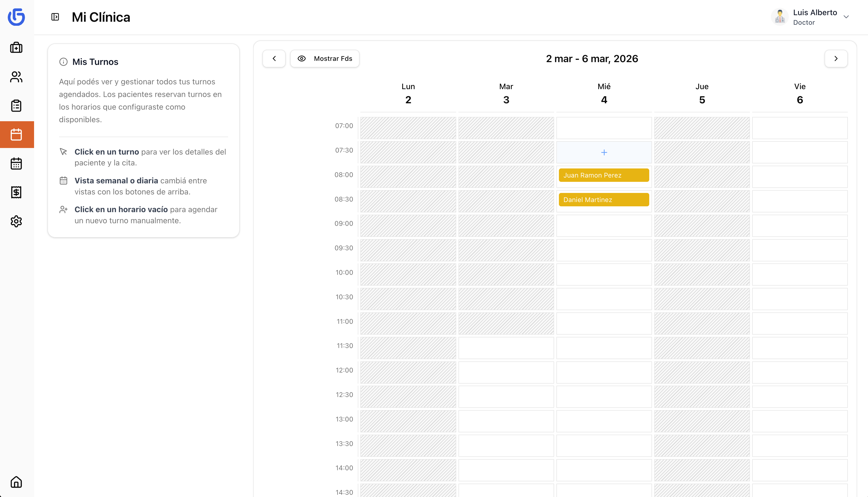Image resolution: width=868 pixels, height=497 pixels.
Task: Click the medical kit clinic icon
Action: coord(16,47)
